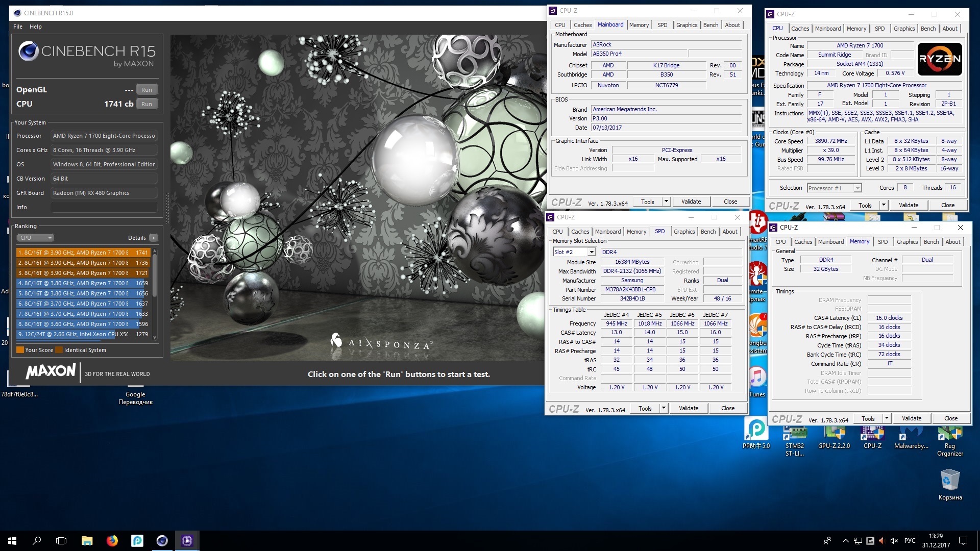The height and width of the screenshot is (551, 980).
Task: Click the Cinebench R15 logo sphere
Action: point(28,51)
